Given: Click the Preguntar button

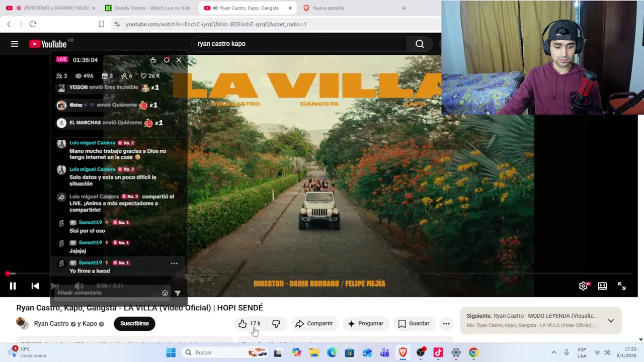Looking at the screenshot, I should coord(365,324).
